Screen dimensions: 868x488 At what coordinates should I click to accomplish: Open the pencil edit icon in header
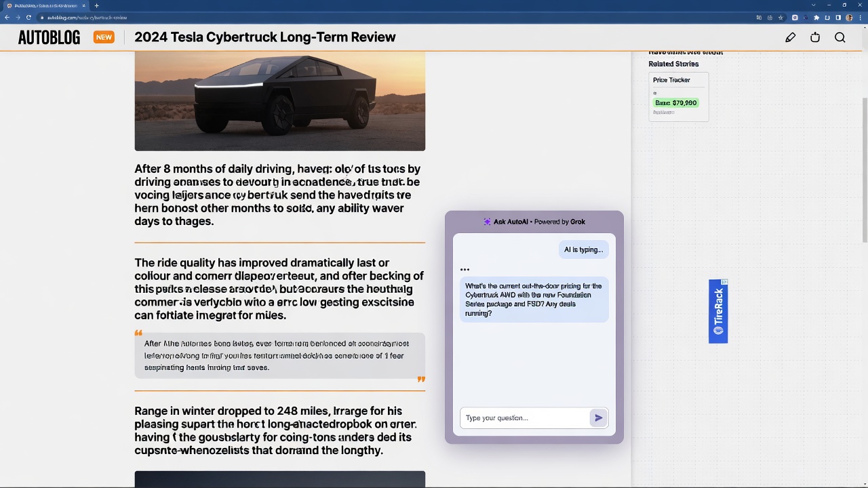(x=790, y=38)
